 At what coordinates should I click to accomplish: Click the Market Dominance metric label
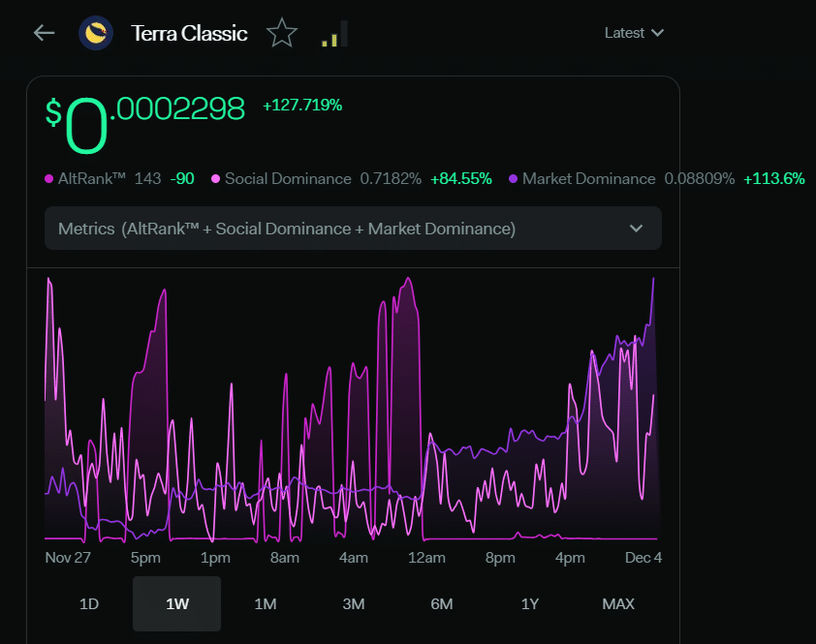pos(588,179)
